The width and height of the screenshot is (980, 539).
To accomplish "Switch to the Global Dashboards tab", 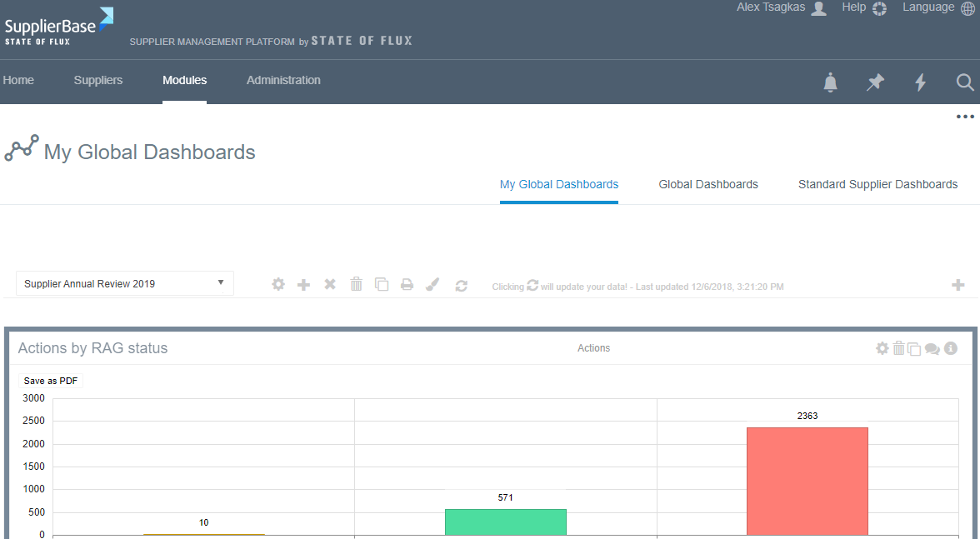I will pyautogui.click(x=707, y=184).
